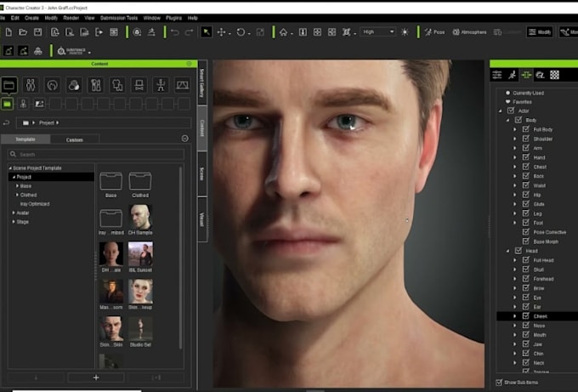Select the Favorites heart item
Image resolution: width=578 pixels, height=392 pixels.
(x=507, y=101)
